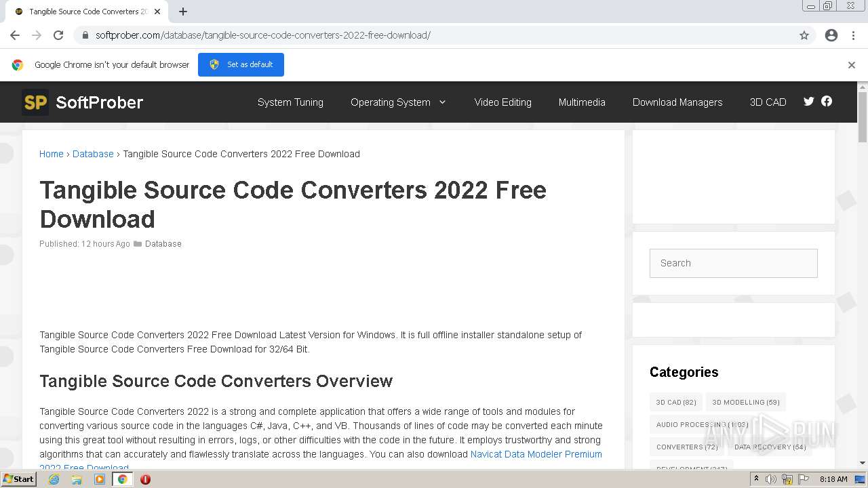Open Navicat Data Modeler Premium link
Viewport: 868px width, 488px height.
coord(536,454)
